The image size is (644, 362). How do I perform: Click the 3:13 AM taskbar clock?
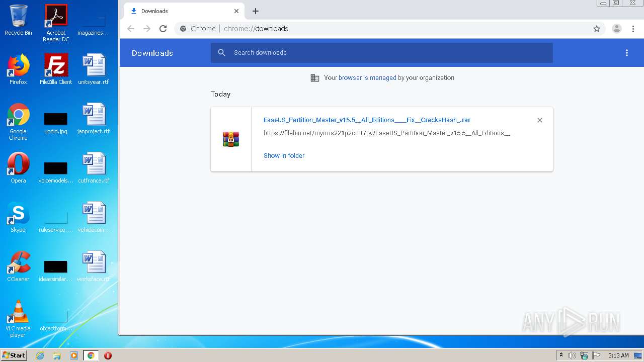[x=618, y=355]
